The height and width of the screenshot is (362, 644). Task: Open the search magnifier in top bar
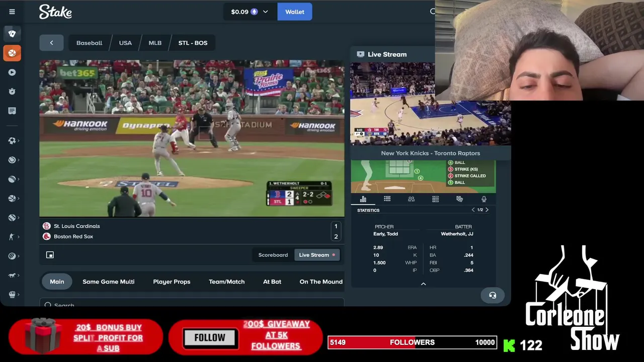point(433,12)
